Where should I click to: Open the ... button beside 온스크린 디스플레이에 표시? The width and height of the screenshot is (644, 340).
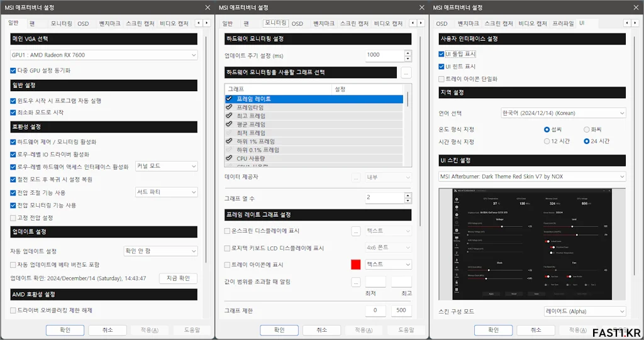click(356, 231)
